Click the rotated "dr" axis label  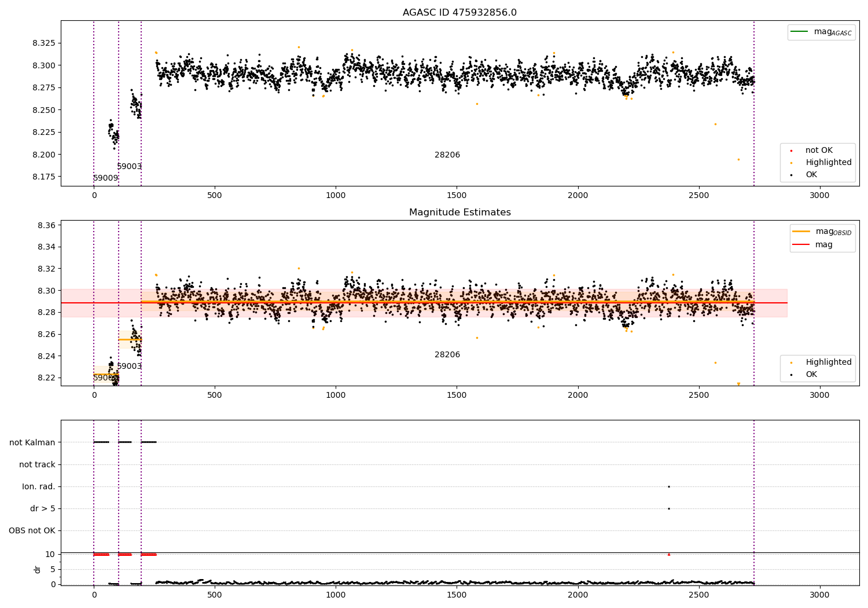pos(38,569)
